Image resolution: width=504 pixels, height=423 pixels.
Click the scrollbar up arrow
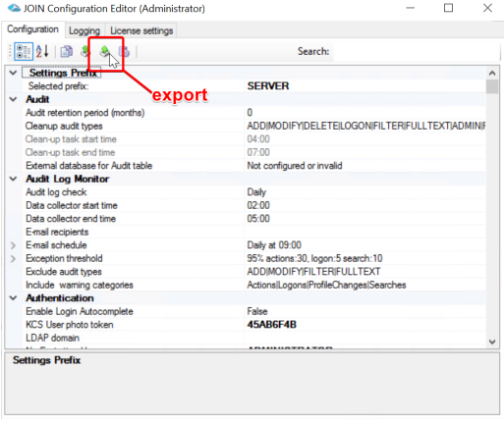pos(492,74)
